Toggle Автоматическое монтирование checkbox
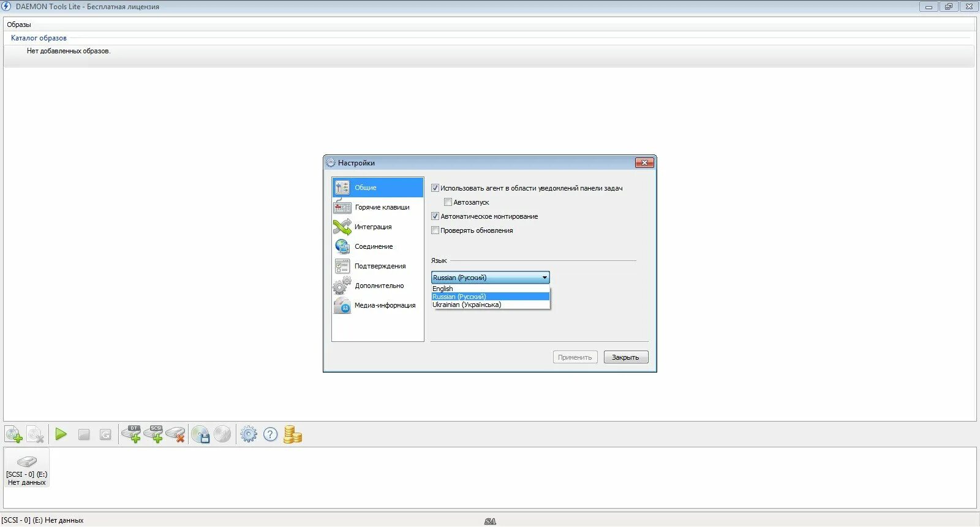This screenshot has width=980, height=527. pos(435,216)
